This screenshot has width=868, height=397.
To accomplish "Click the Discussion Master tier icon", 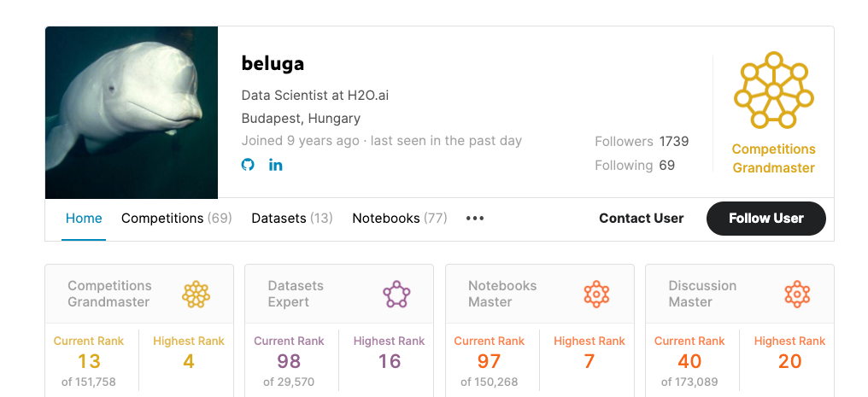I will tap(796, 295).
